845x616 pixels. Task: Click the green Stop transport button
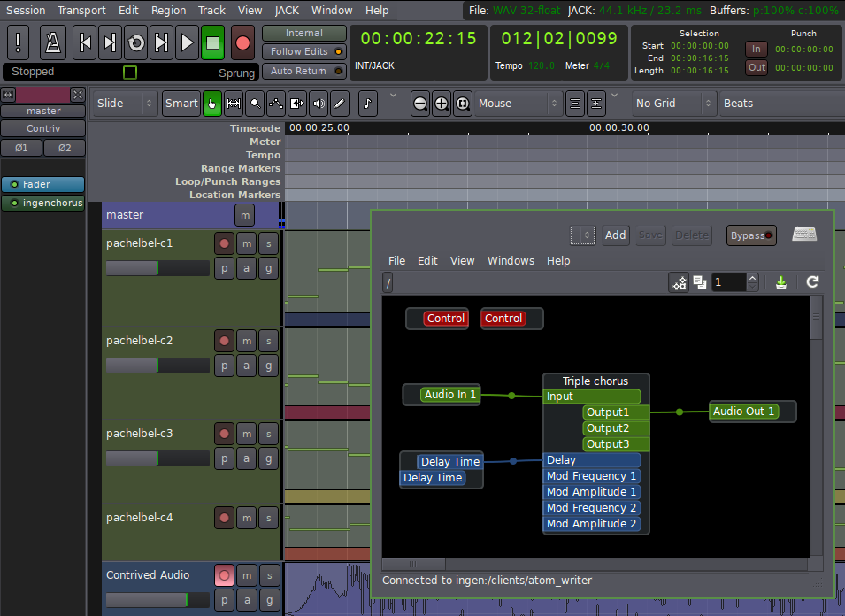(213, 42)
